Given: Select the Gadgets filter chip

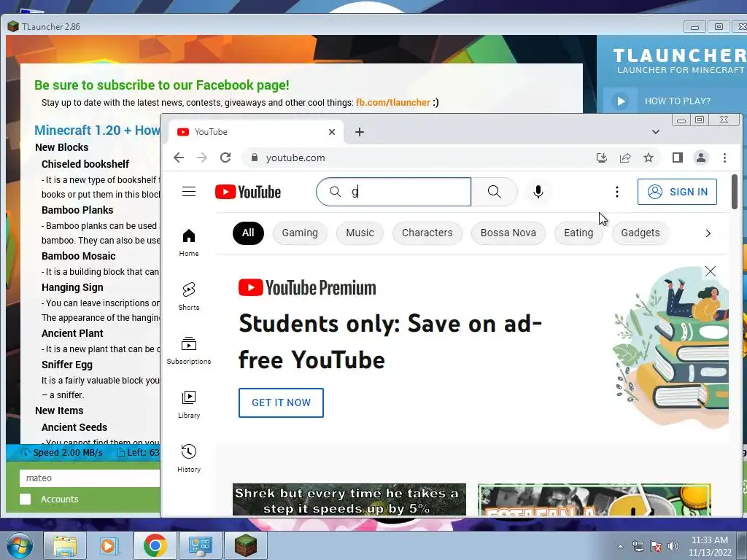Looking at the screenshot, I should point(640,233).
